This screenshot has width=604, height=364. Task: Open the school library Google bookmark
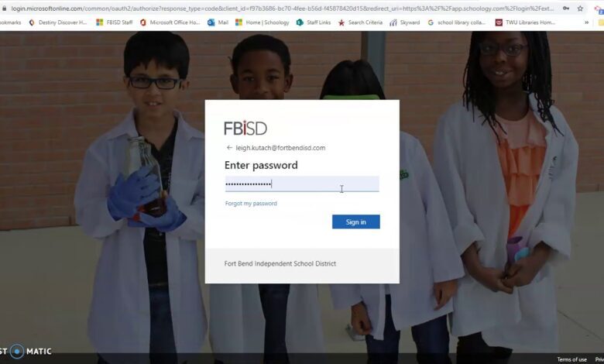[457, 22]
